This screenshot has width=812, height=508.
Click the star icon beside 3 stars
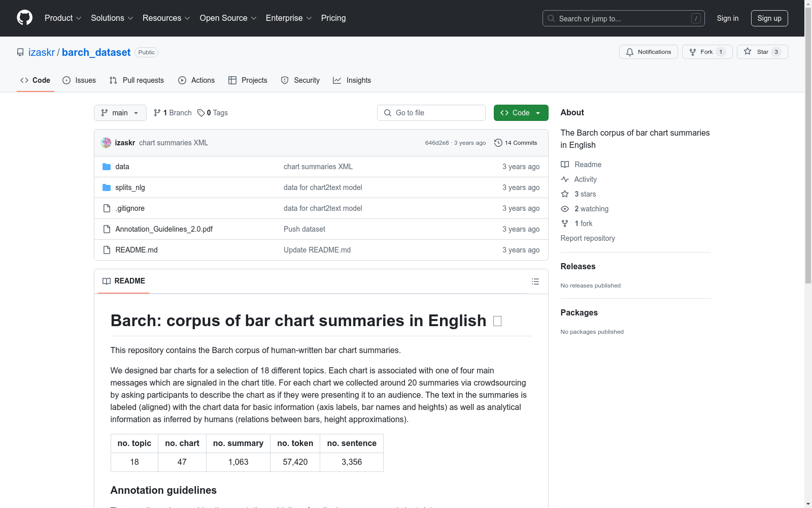pyautogui.click(x=565, y=194)
